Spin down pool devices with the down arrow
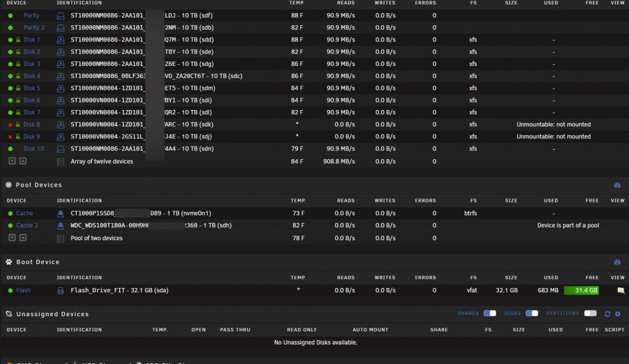The image size is (629, 364). click(x=12, y=238)
